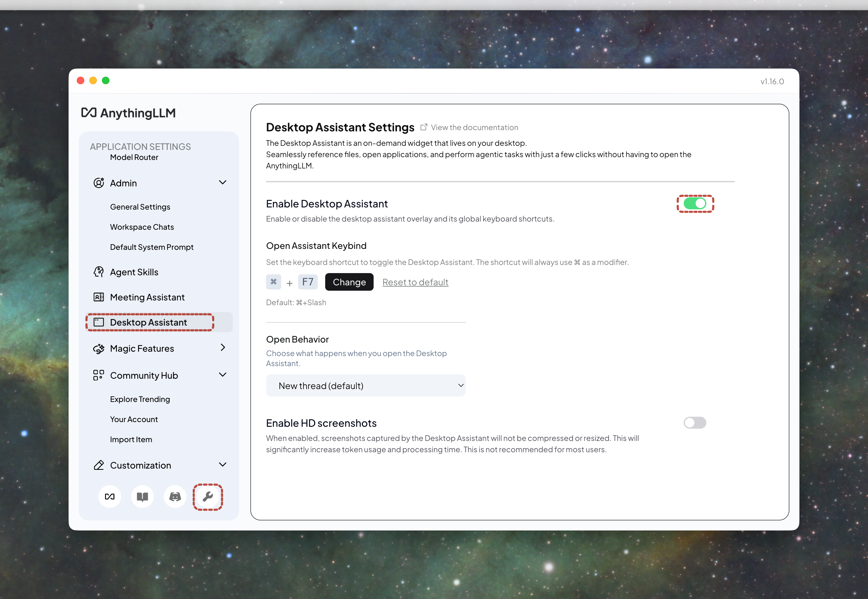
Task: Collapse the Admin section chevron
Action: click(x=223, y=182)
